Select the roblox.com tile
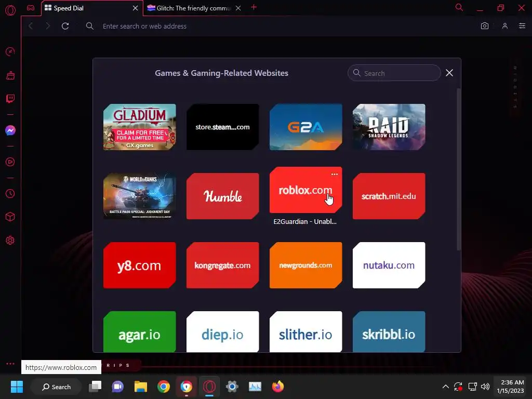Image resolution: width=532 pixels, height=399 pixels. pyautogui.click(x=305, y=190)
